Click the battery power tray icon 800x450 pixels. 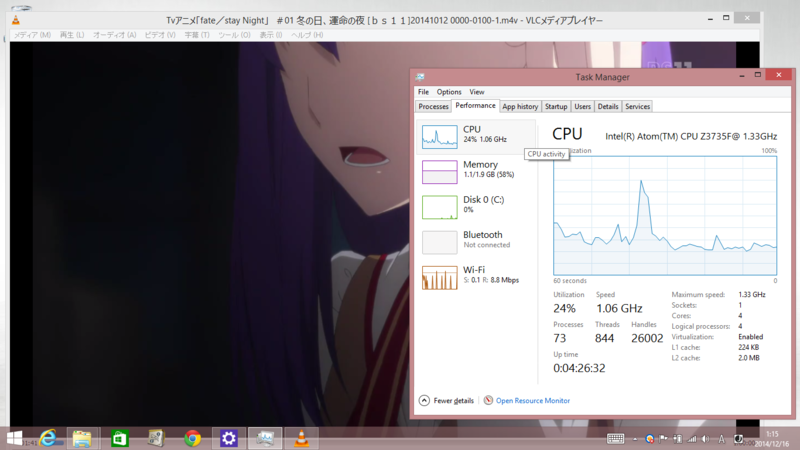click(x=678, y=439)
